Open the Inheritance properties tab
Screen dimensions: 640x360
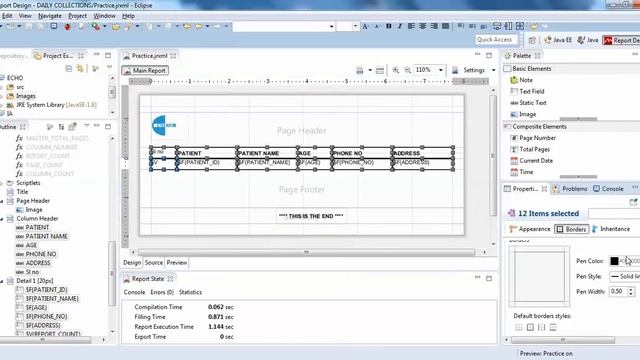[611, 229]
